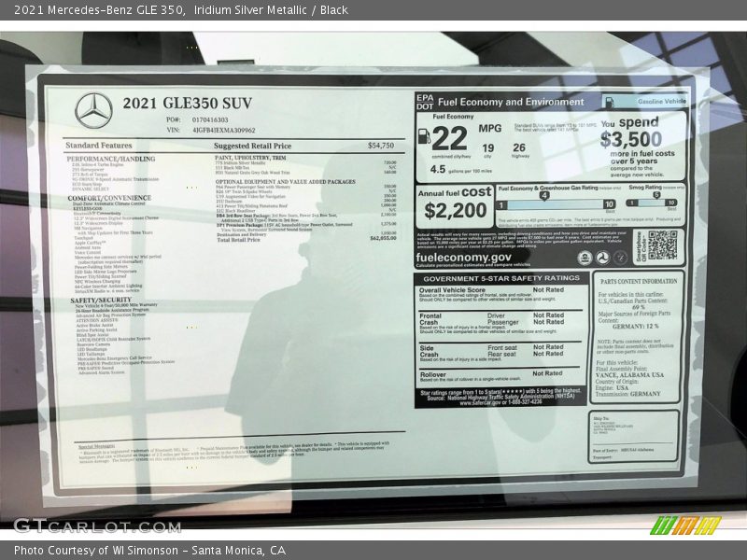Viewport: 747px width, 560px height.
Task: Click the Frontal Crash label
Action: pyautogui.click(x=430, y=319)
